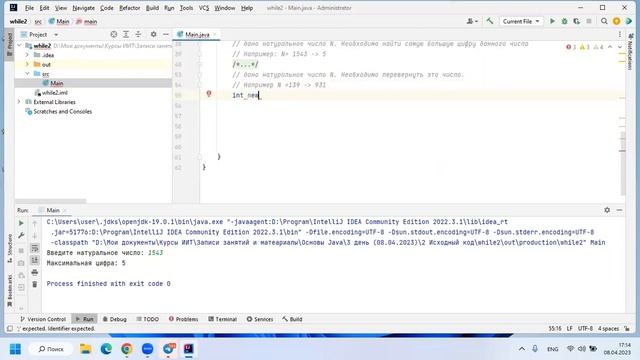Viewport: 640px width, 360px height.
Task: Run the current file with green arrow
Action: pyautogui.click(x=552, y=21)
